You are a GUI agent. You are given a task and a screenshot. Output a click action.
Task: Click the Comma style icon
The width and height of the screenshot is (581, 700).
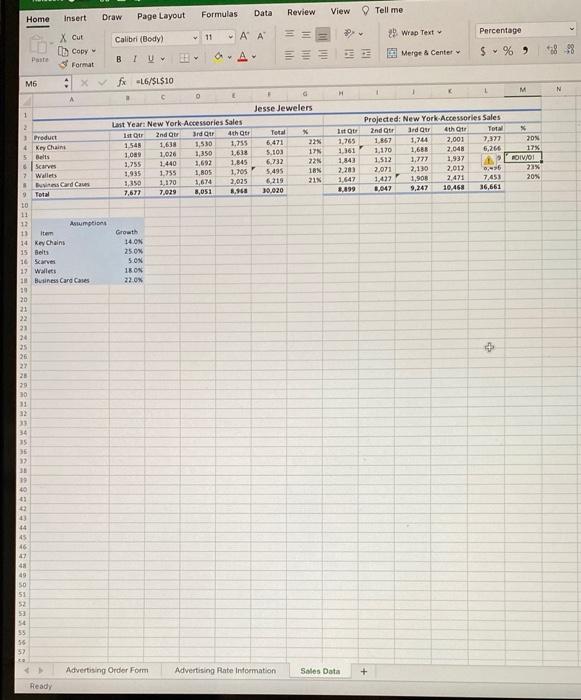pos(526,50)
